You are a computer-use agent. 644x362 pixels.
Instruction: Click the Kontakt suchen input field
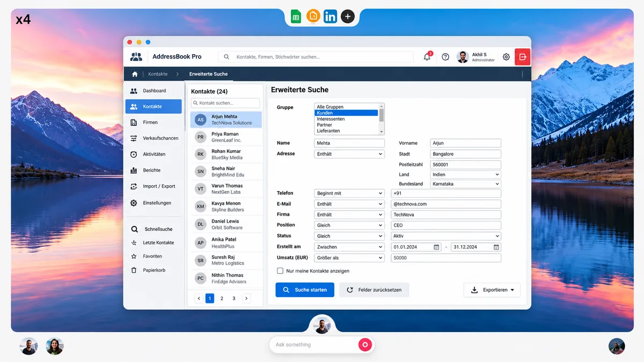pyautogui.click(x=225, y=103)
